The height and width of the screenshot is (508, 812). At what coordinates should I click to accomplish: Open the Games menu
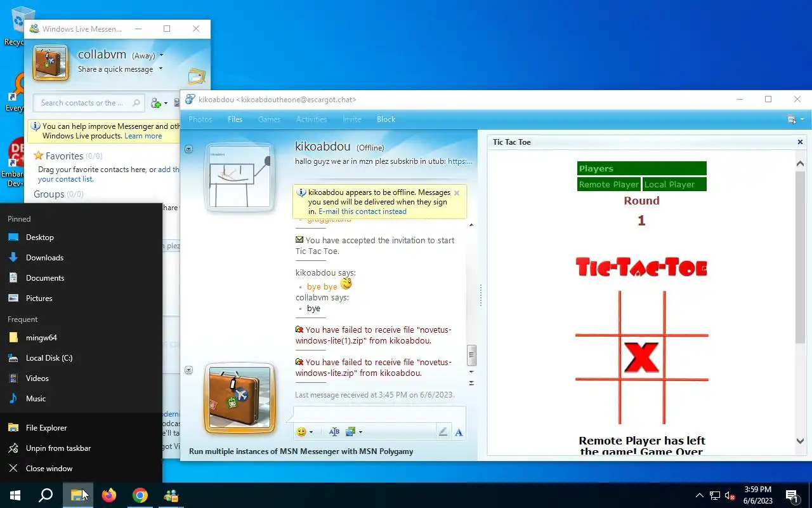[269, 119]
